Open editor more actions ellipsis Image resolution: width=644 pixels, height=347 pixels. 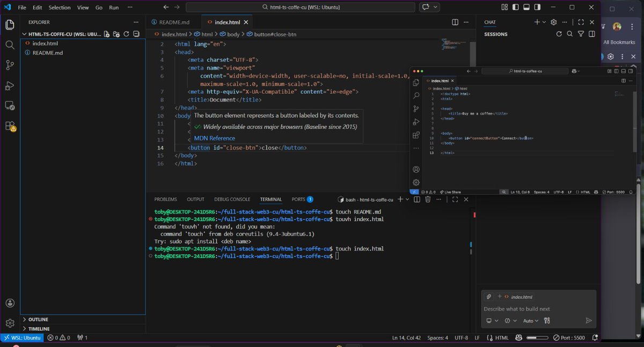[466, 22]
